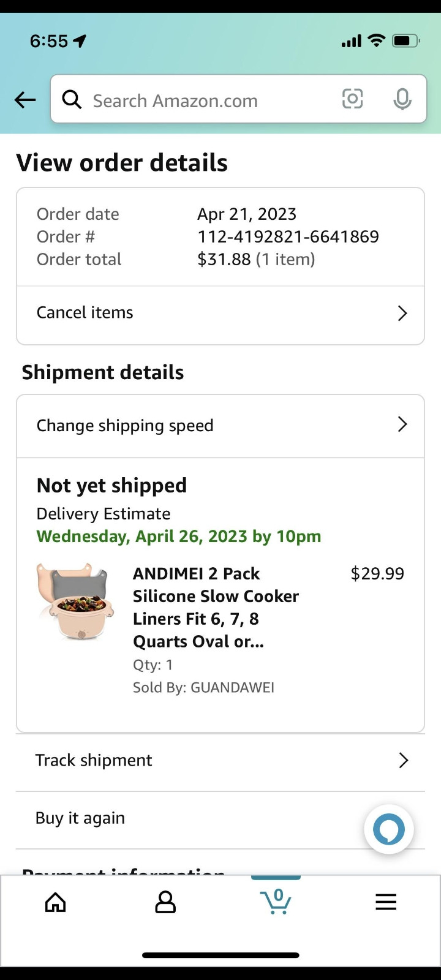
Task: Tap Change shipping speed text
Action: pyautogui.click(x=125, y=426)
